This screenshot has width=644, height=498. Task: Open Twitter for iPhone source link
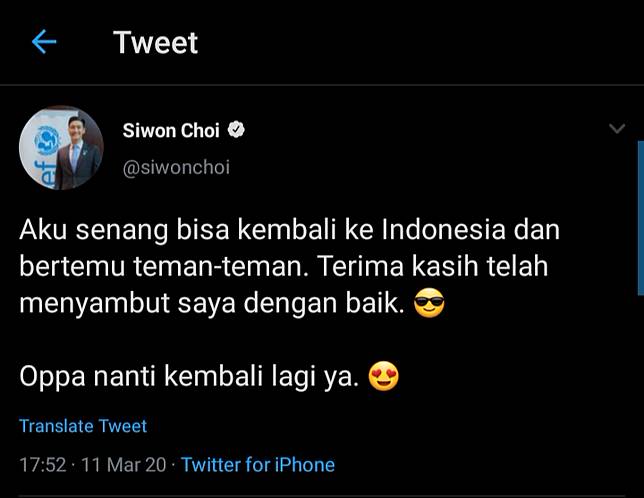pos(258,465)
